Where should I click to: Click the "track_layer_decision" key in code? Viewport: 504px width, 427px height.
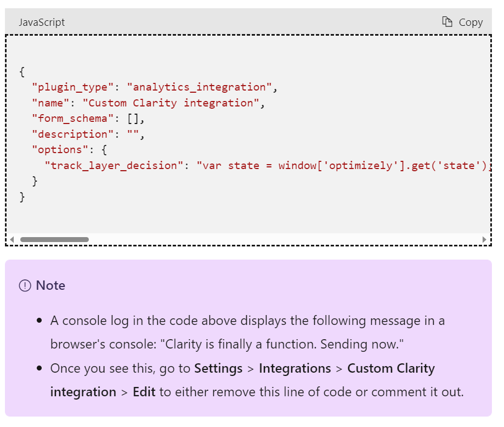117,165
